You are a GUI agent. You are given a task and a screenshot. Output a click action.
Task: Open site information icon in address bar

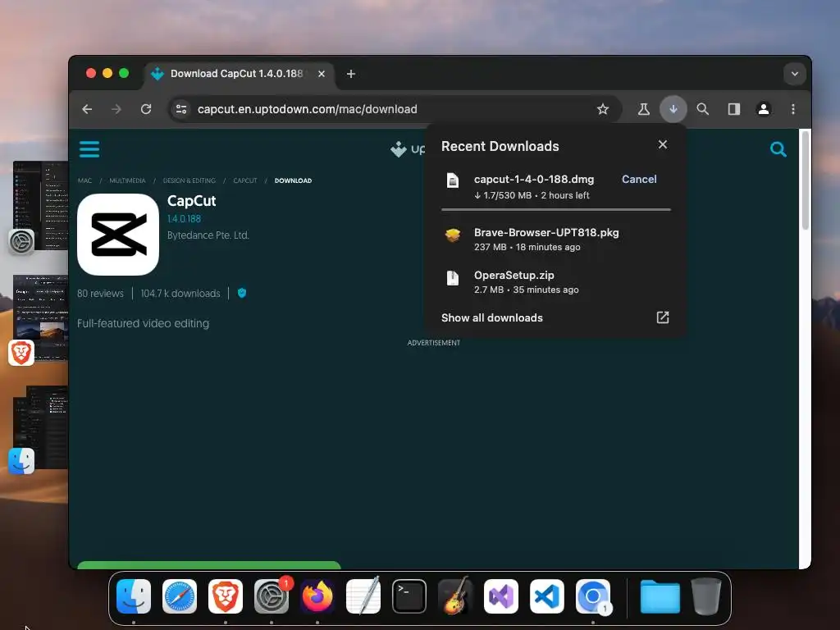point(181,109)
